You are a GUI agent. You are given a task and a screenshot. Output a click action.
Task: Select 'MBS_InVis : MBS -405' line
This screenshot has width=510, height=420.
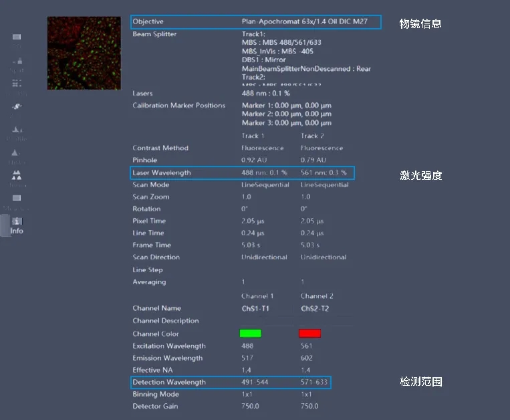tap(277, 51)
